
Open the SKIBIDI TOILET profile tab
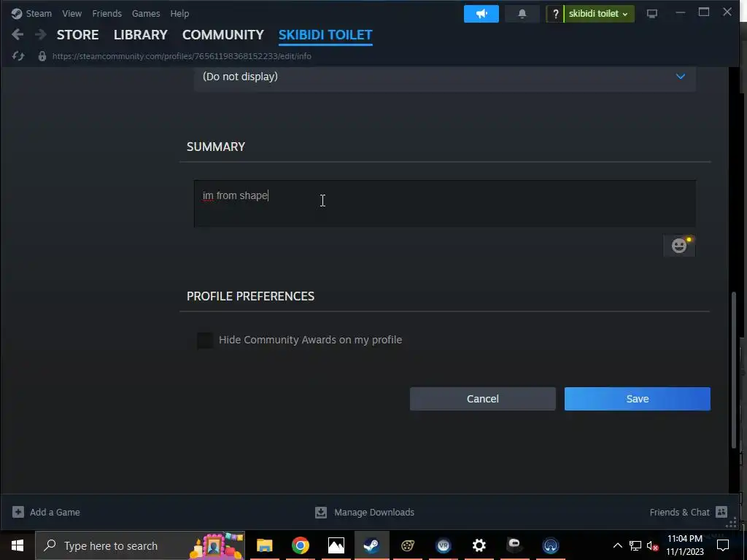325,35
